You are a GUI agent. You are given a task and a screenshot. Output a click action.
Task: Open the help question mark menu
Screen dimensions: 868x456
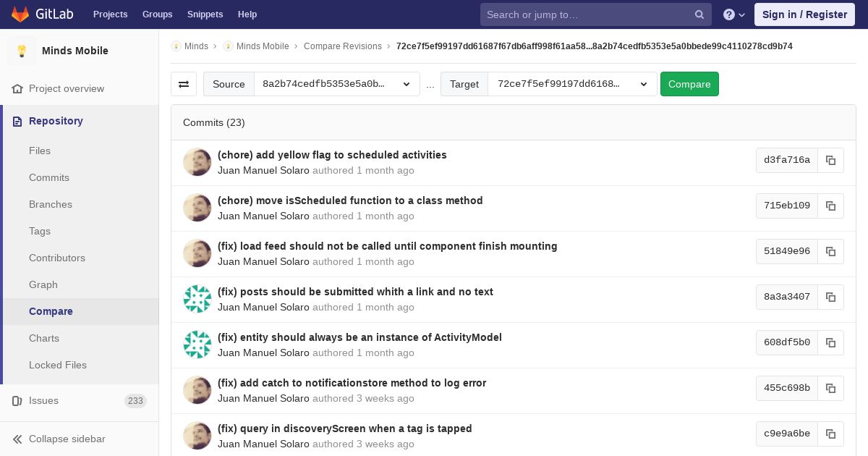click(734, 14)
